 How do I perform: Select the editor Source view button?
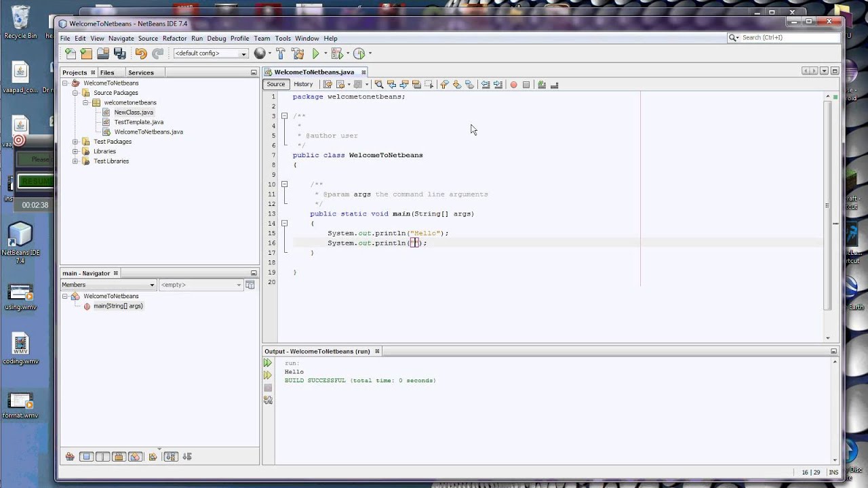click(276, 85)
